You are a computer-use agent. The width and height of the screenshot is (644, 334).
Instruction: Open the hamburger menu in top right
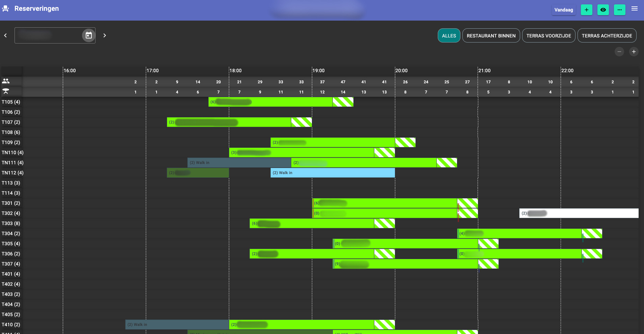(635, 9)
